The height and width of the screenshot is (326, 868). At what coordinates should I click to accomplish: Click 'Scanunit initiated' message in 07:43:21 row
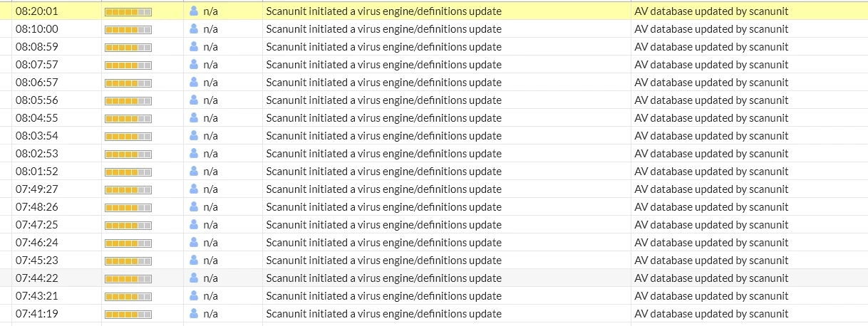[x=384, y=296]
